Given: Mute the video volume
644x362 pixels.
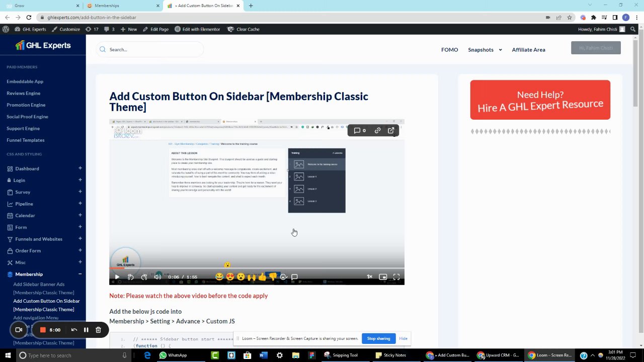Looking at the screenshot, I should [157, 277].
